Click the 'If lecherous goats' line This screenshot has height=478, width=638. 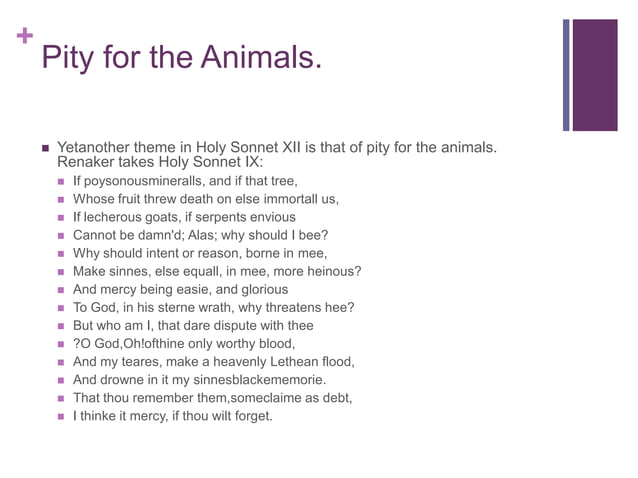(x=184, y=217)
